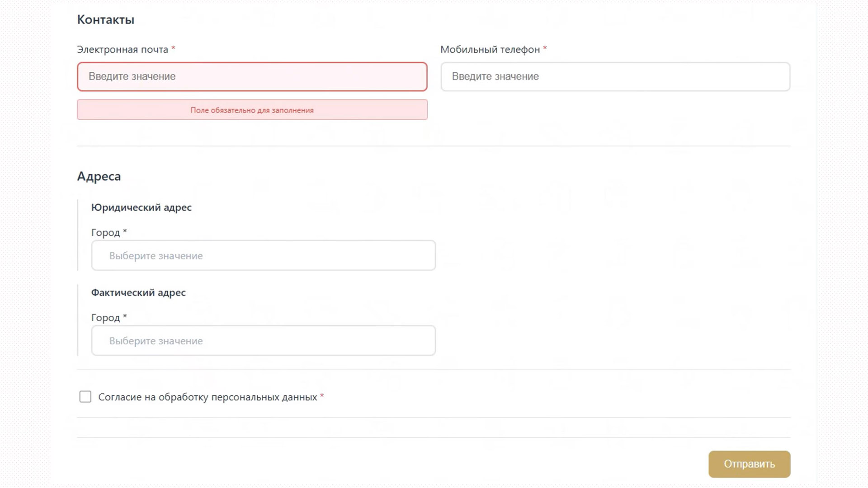Focus the Мобильный телефон input field
The height and width of the screenshot is (488, 868).
(x=615, y=76)
